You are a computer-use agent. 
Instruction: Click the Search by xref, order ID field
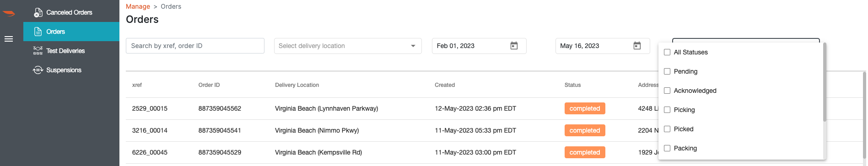click(x=195, y=46)
